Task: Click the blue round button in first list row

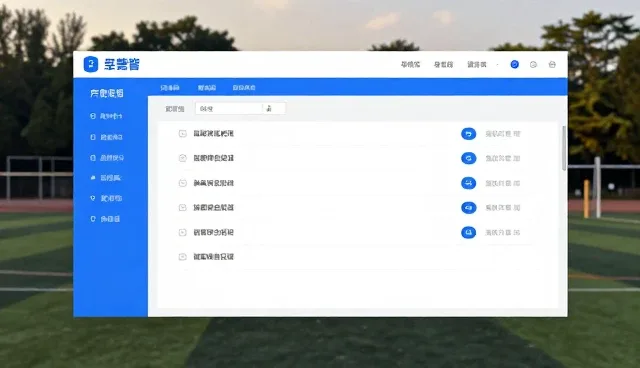Action: (x=469, y=134)
